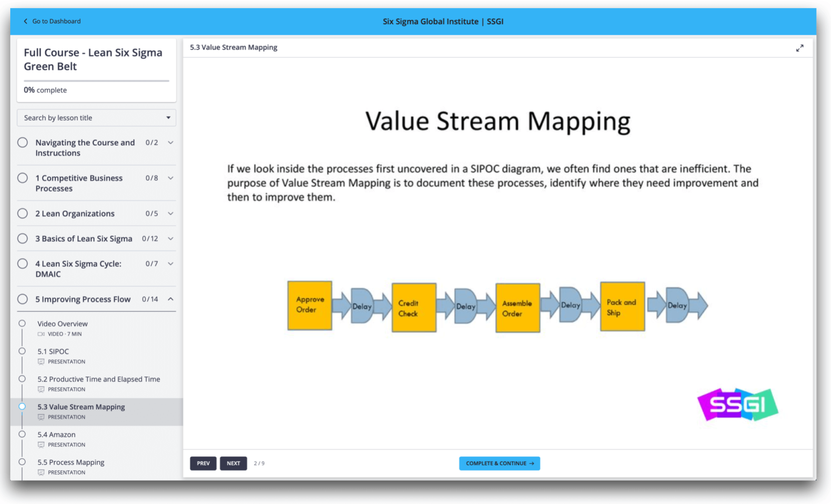Screen dimensions: 831x504
Task: Mark the Video Overview completion circle
Action: (x=22, y=323)
